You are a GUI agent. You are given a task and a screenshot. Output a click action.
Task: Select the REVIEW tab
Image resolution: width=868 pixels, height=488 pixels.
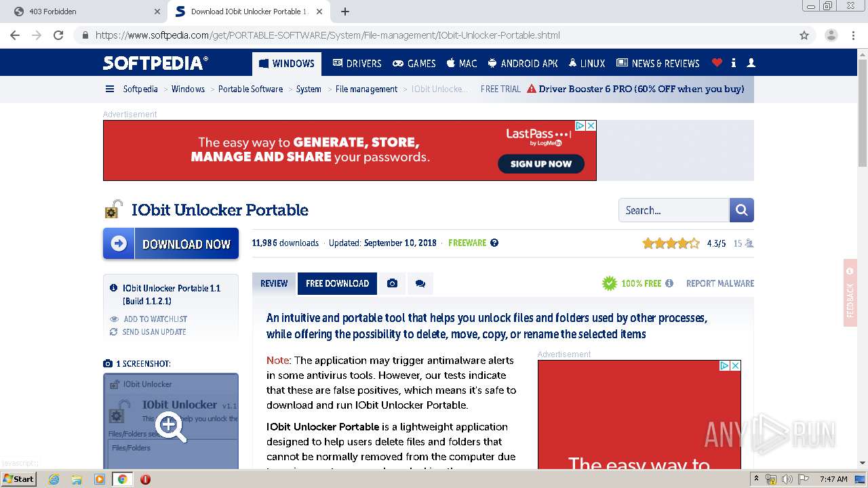point(274,283)
